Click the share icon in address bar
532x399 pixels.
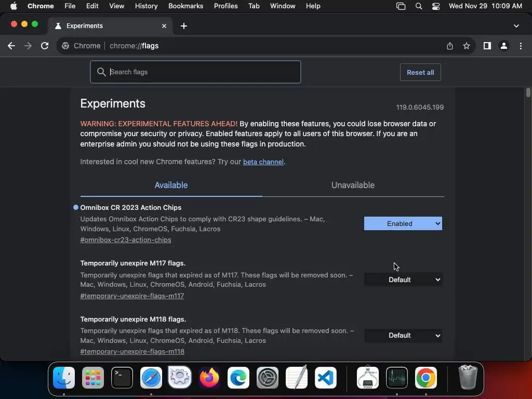(x=450, y=46)
